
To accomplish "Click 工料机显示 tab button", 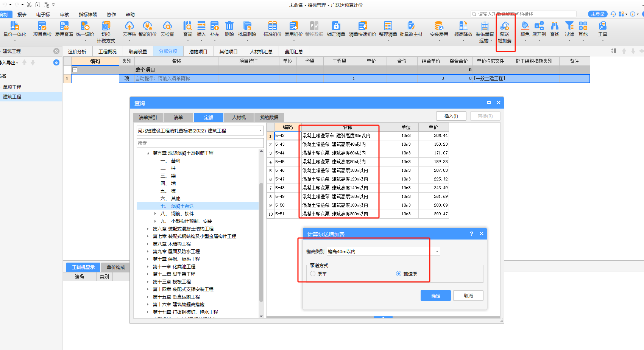I will 83,267.
